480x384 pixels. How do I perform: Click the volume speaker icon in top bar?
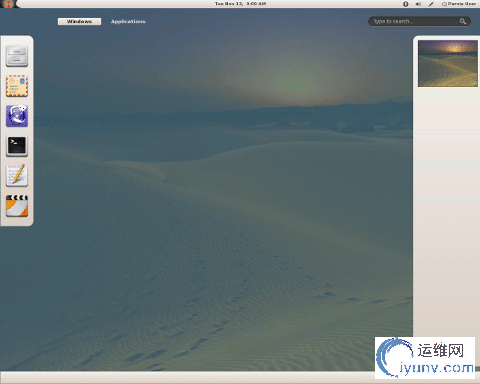(x=418, y=4)
